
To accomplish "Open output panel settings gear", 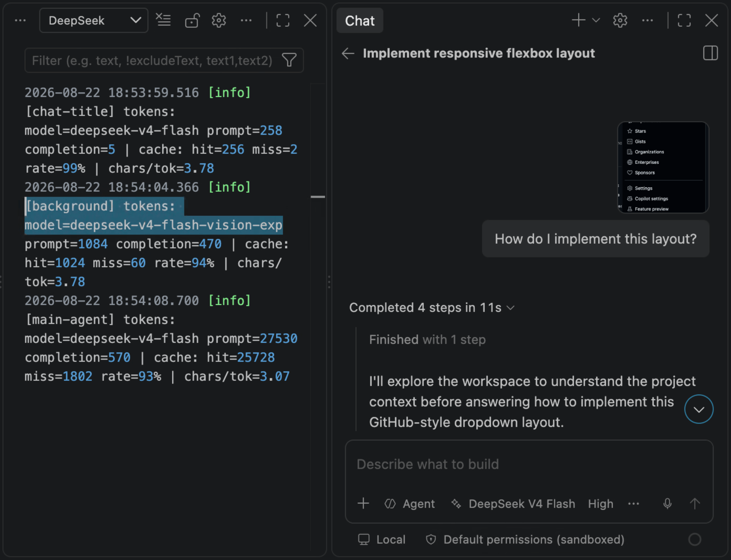I will coord(219,20).
